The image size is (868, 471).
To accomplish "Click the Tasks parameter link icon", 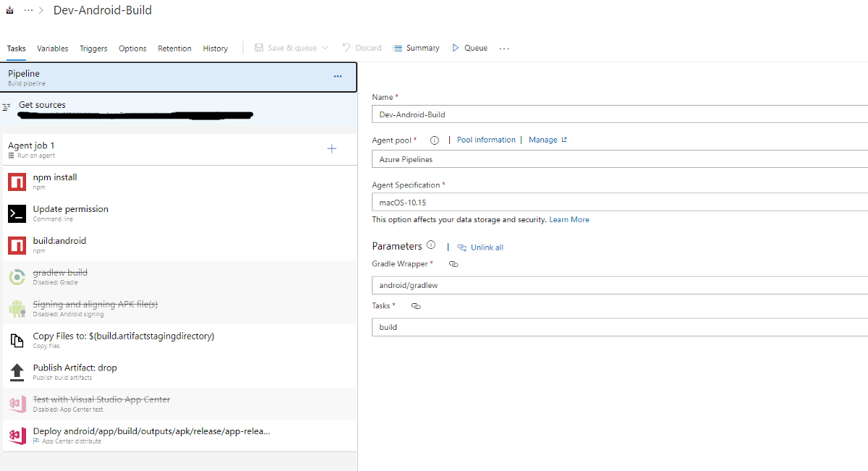I will (x=416, y=306).
